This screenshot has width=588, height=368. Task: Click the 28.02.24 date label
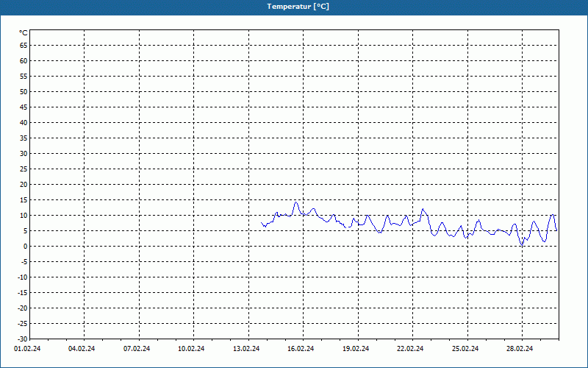click(520, 349)
